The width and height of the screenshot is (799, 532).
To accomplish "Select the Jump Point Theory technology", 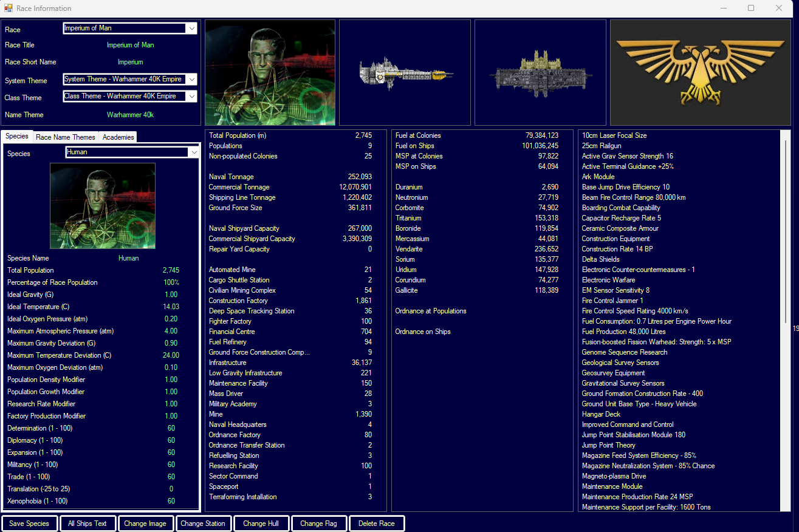I will (x=609, y=445).
